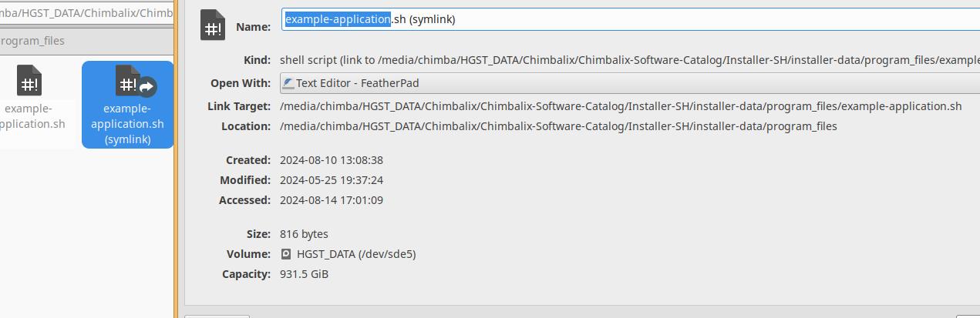Click the symlink file's name label

[127, 124]
